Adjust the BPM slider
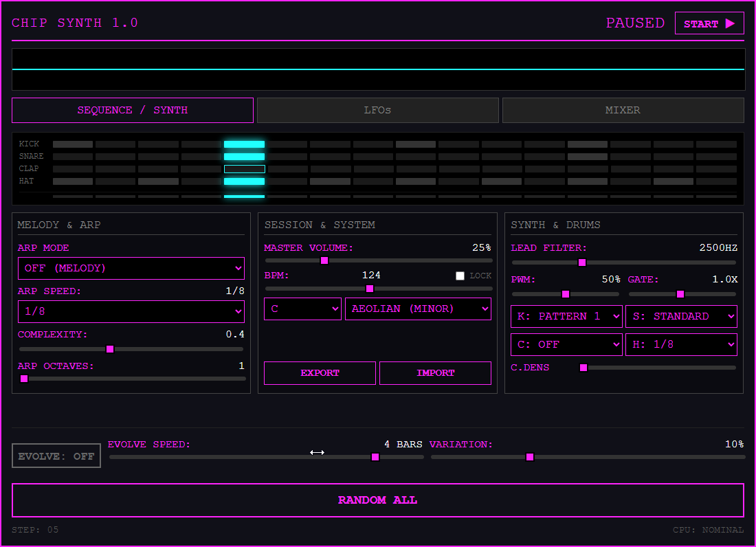The image size is (756, 547). (379, 289)
